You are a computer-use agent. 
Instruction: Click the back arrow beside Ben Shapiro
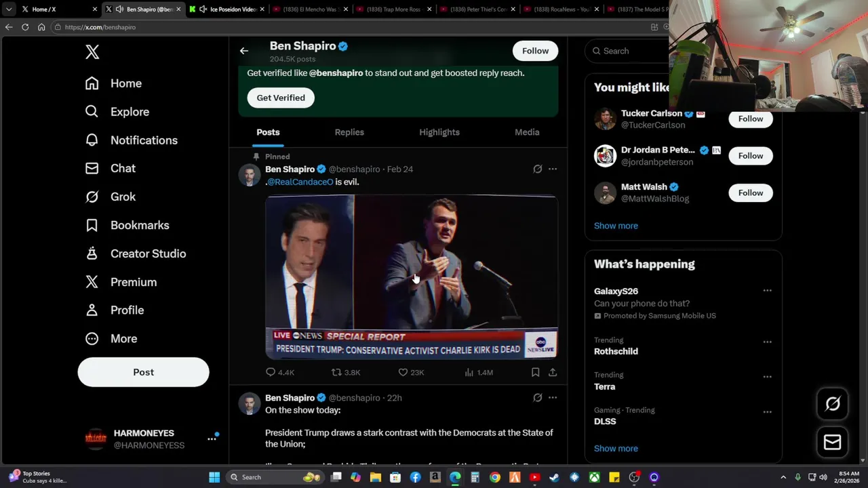coord(244,51)
